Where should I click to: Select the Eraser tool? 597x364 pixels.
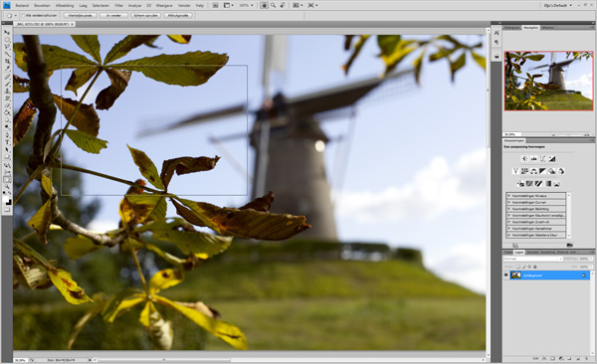point(7,105)
